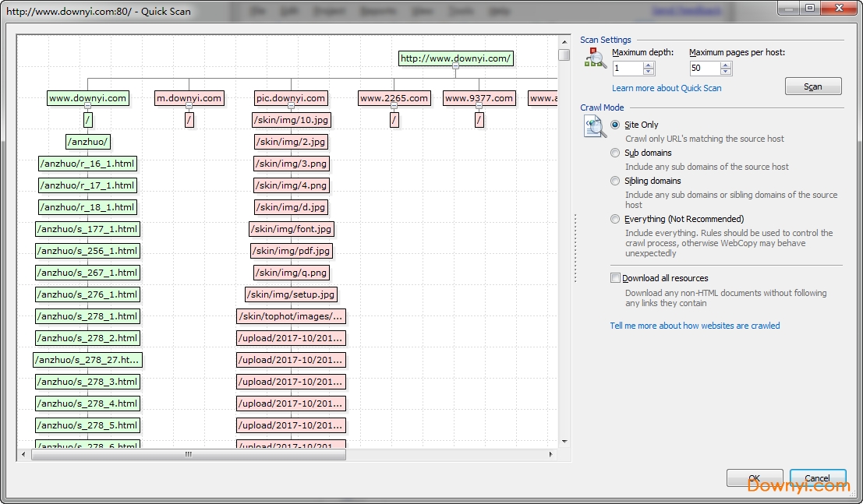Choose the Sub domains option
This screenshot has width=863, height=504.
[616, 153]
